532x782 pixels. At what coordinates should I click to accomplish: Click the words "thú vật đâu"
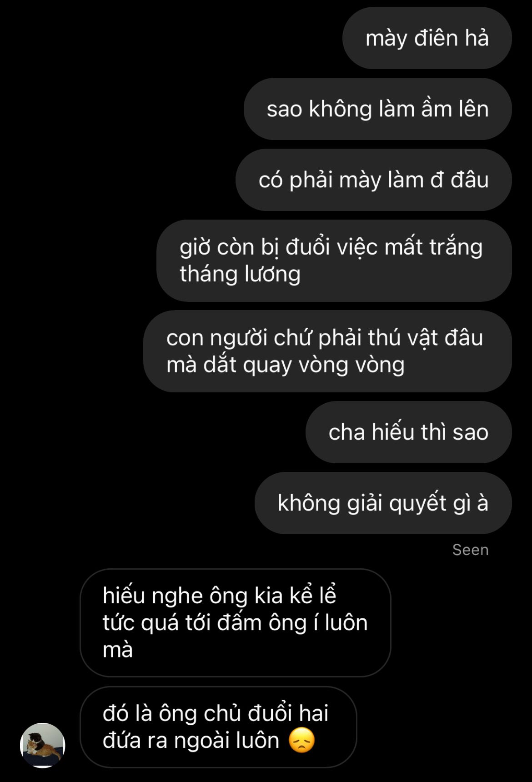426,338
